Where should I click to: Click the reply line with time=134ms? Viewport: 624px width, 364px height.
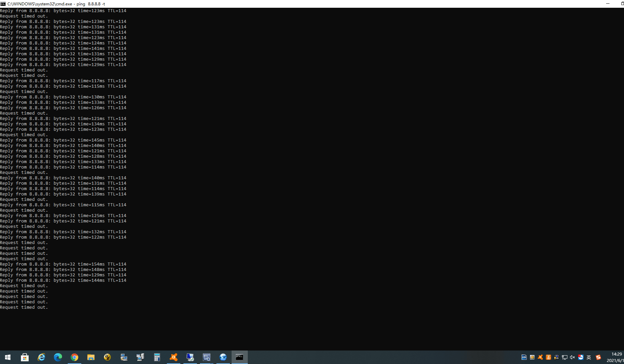coord(63,124)
